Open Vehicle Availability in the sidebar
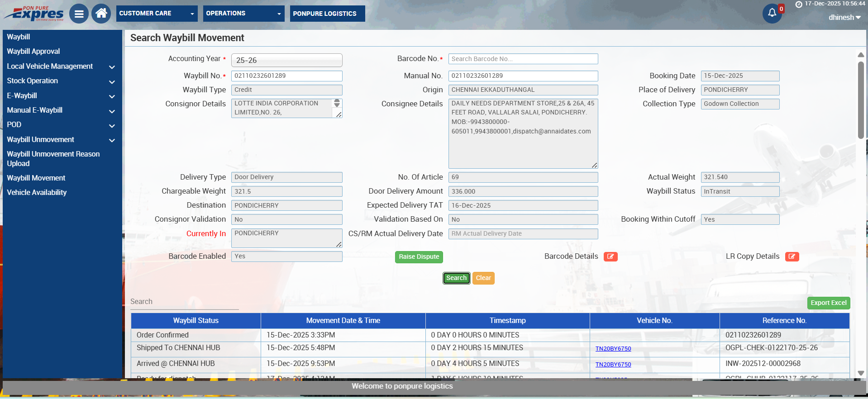 [37, 193]
